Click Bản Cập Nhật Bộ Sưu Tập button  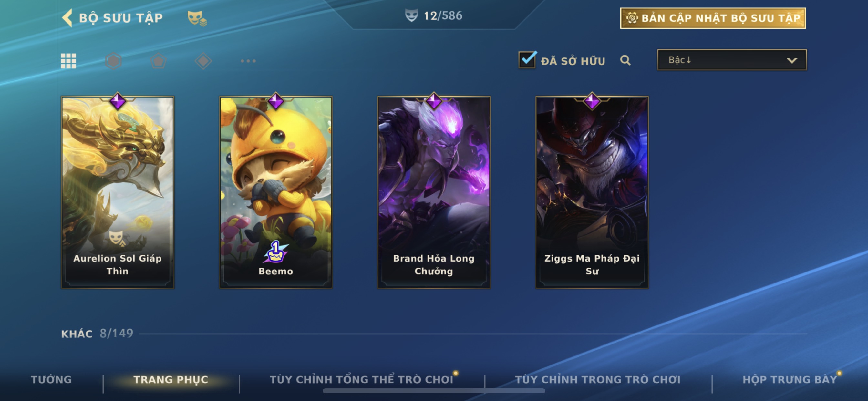(713, 18)
